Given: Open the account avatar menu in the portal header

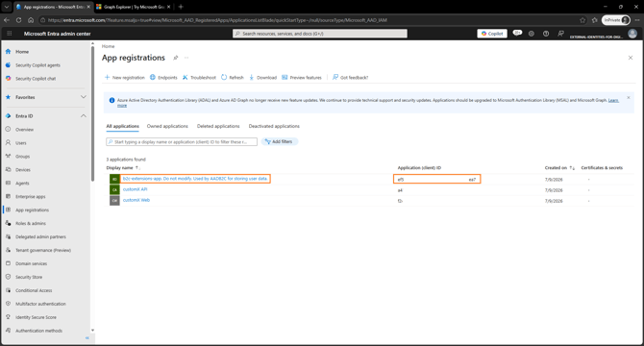Looking at the screenshot, I should (x=632, y=34).
